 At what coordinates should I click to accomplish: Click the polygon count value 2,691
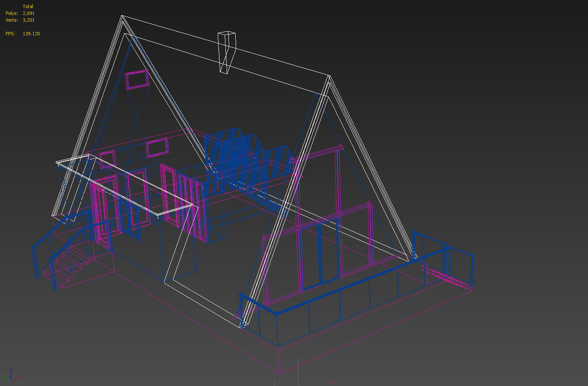pos(29,13)
